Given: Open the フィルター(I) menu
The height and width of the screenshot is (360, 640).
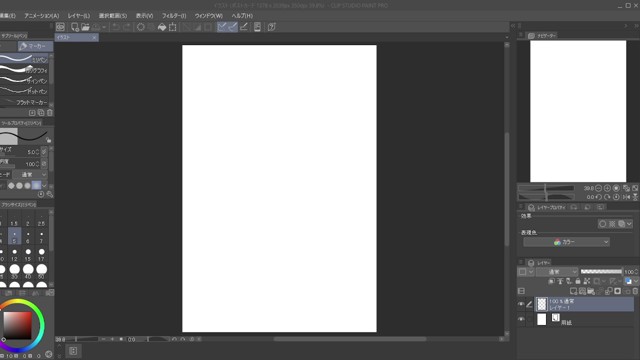Looking at the screenshot, I should tap(174, 16).
